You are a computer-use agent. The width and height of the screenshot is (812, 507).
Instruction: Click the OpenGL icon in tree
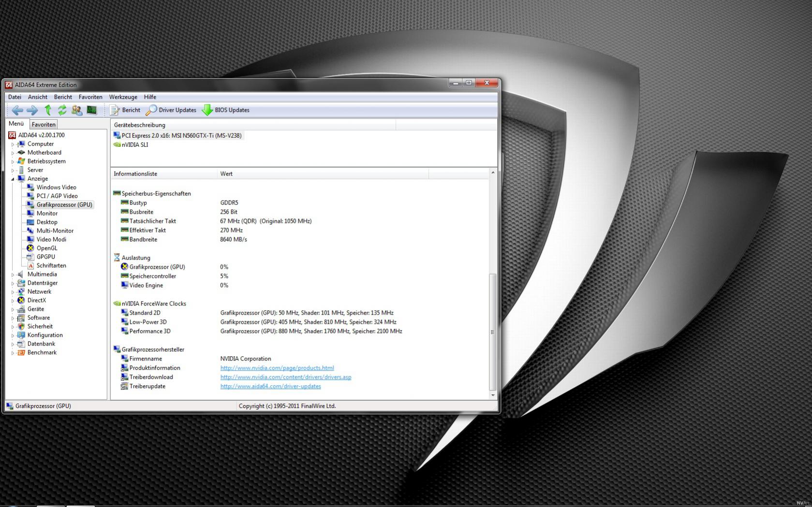30,248
